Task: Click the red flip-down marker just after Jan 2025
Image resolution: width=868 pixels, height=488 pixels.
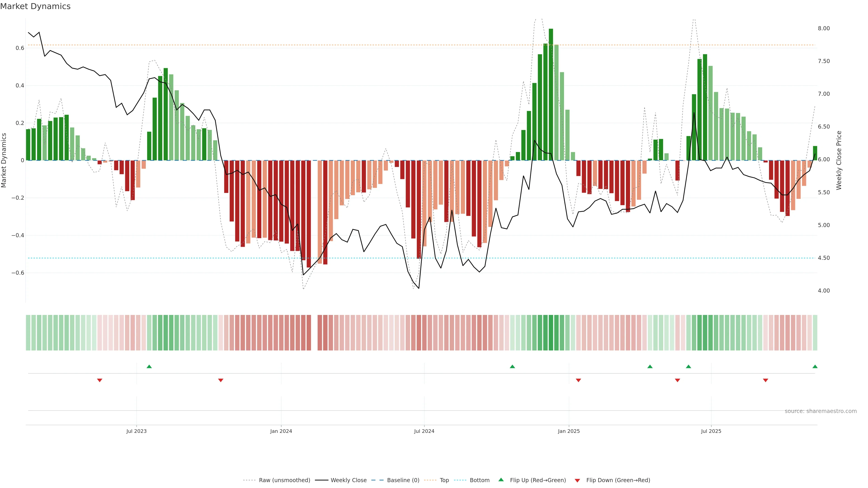Action: click(x=579, y=380)
